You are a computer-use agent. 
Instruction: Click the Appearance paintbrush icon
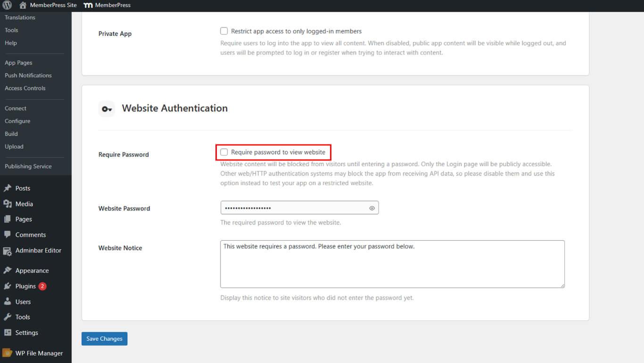click(8, 270)
